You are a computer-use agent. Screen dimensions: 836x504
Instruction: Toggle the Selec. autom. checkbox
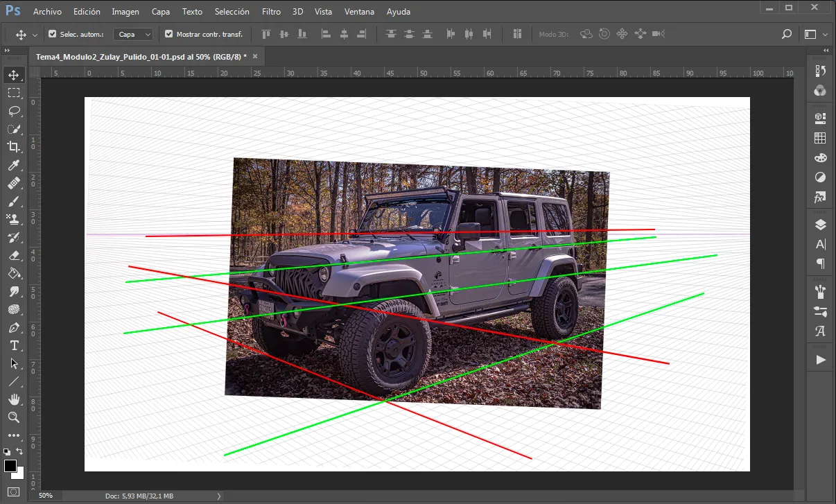tap(53, 34)
